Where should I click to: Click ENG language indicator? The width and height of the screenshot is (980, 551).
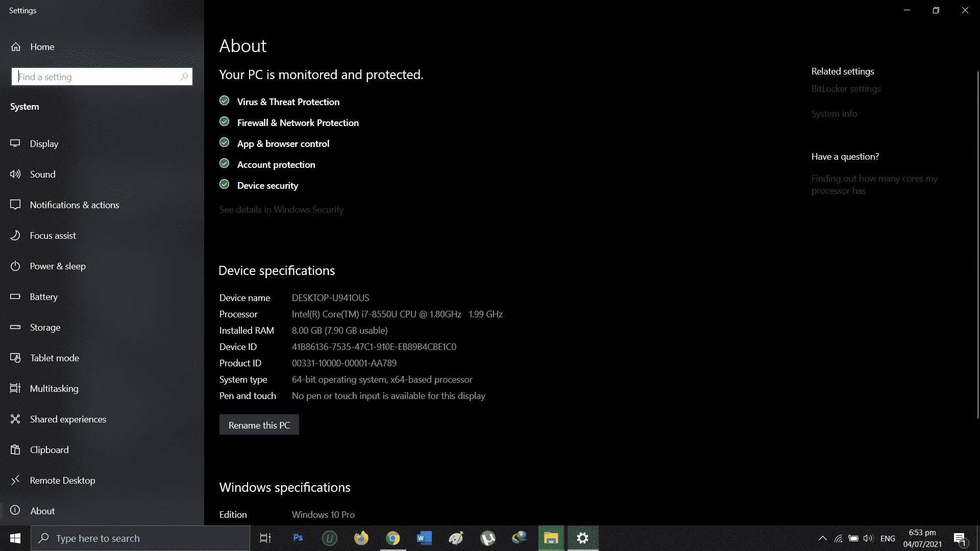888,538
